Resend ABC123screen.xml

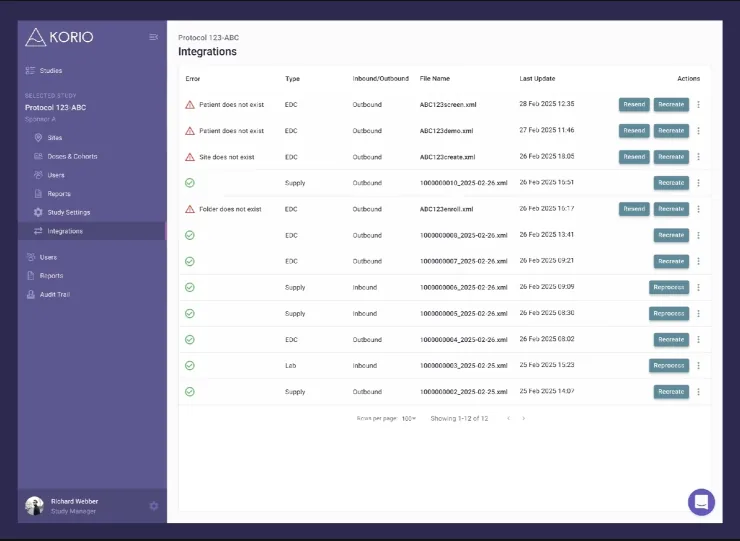point(634,104)
